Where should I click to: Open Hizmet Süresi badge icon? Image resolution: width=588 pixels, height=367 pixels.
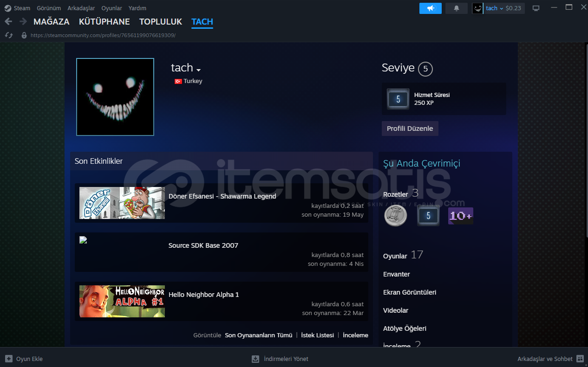[x=398, y=99]
